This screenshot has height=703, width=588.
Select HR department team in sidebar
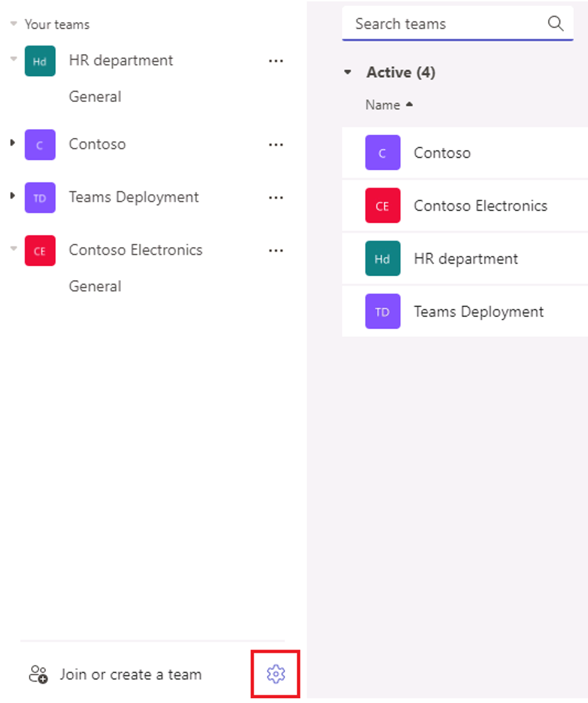[x=121, y=61]
